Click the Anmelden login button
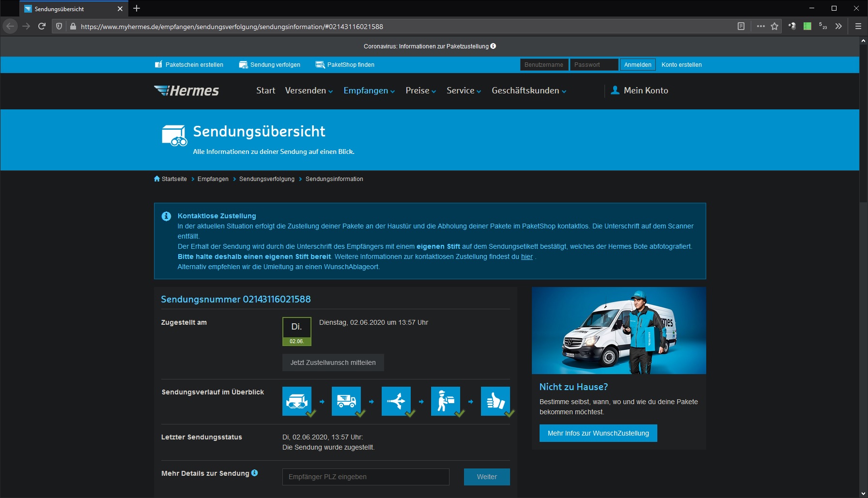 coord(637,65)
